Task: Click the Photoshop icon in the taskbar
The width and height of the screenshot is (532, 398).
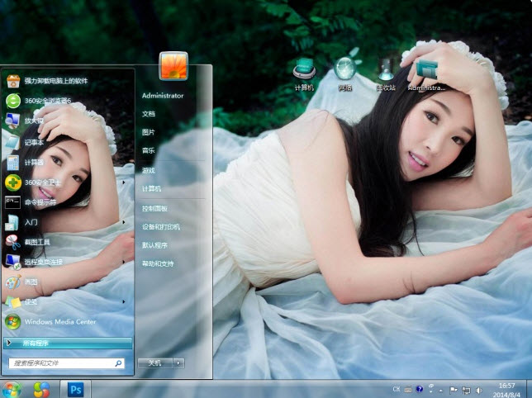Action: [76, 389]
